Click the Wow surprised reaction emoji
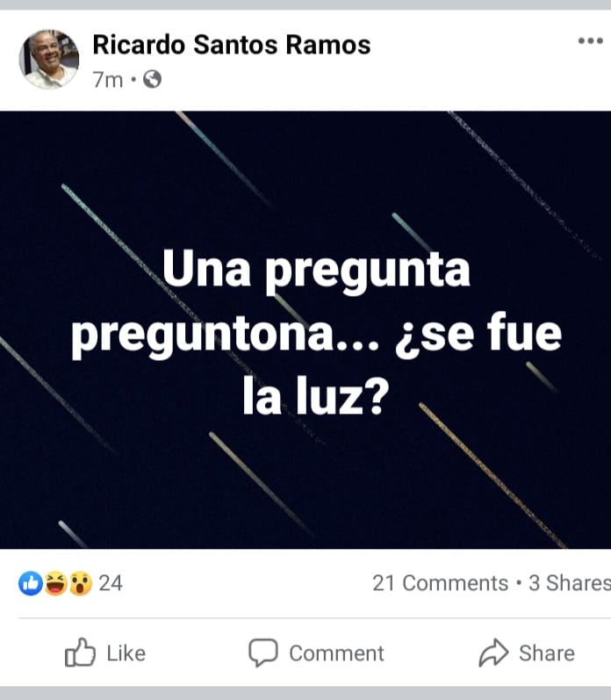Viewport: 611px width, 700px height. pyautogui.click(x=81, y=583)
